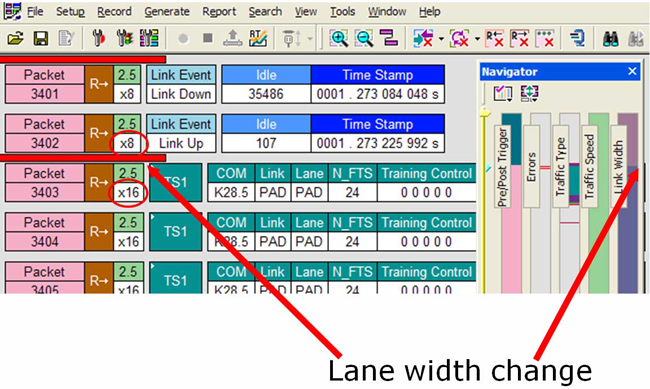This screenshot has width=650, height=389.
Task: Click the recording options wrench icon
Action: pyautogui.click(x=98, y=39)
